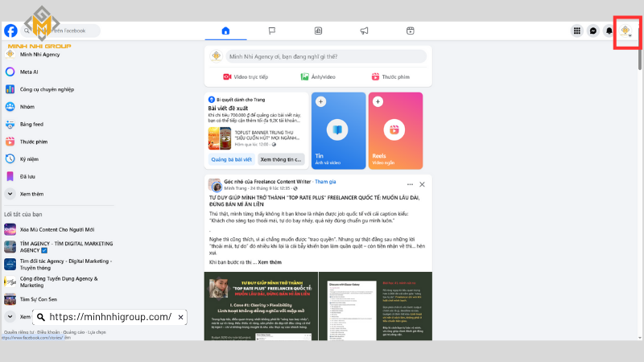The width and height of the screenshot is (644, 362).
Task: Open the apps grid menu
Action: coord(577,31)
